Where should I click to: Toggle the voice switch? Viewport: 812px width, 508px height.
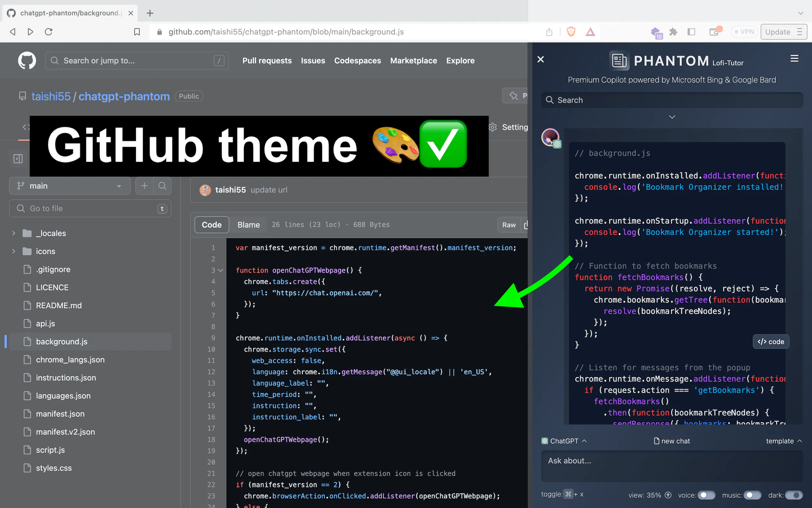pyautogui.click(x=706, y=495)
